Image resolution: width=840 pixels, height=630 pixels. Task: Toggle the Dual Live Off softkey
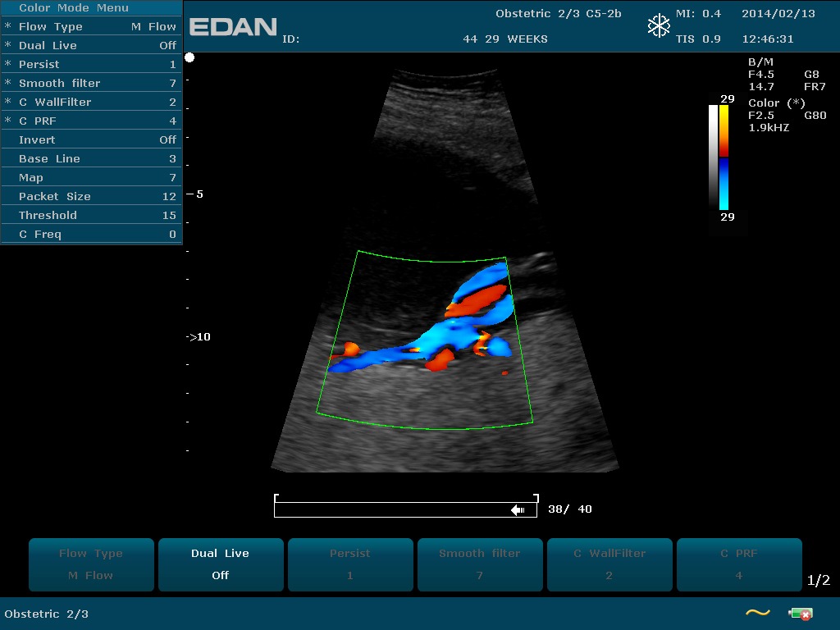click(x=221, y=564)
